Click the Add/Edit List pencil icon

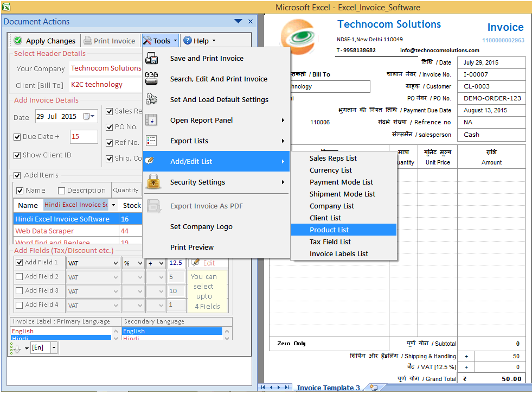[149, 161]
